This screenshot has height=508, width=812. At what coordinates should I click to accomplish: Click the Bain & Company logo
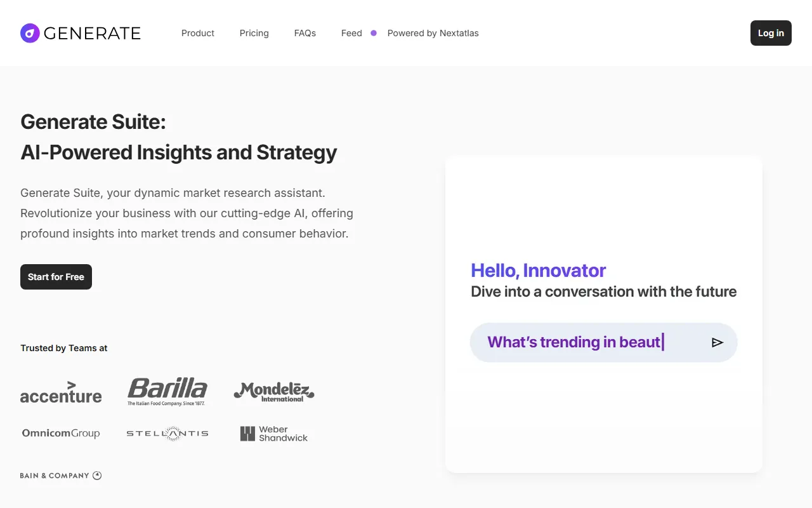click(61, 475)
